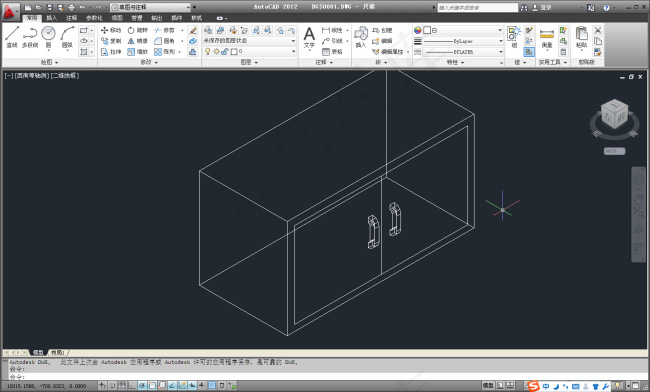
Task: Open the 视图 (View) ribbon tab
Action: click(117, 18)
